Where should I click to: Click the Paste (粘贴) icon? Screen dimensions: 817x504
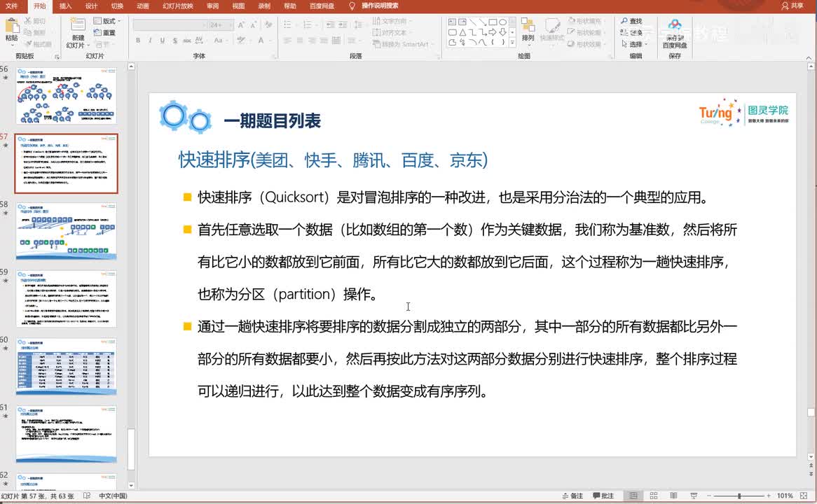pyautogui.click(x=11, y=26)
